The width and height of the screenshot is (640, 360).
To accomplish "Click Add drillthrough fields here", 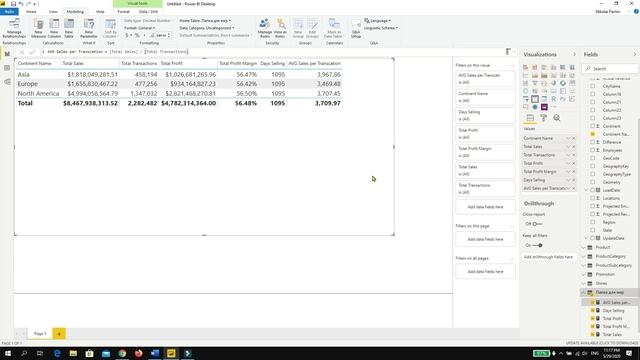I will coord(548,257).
